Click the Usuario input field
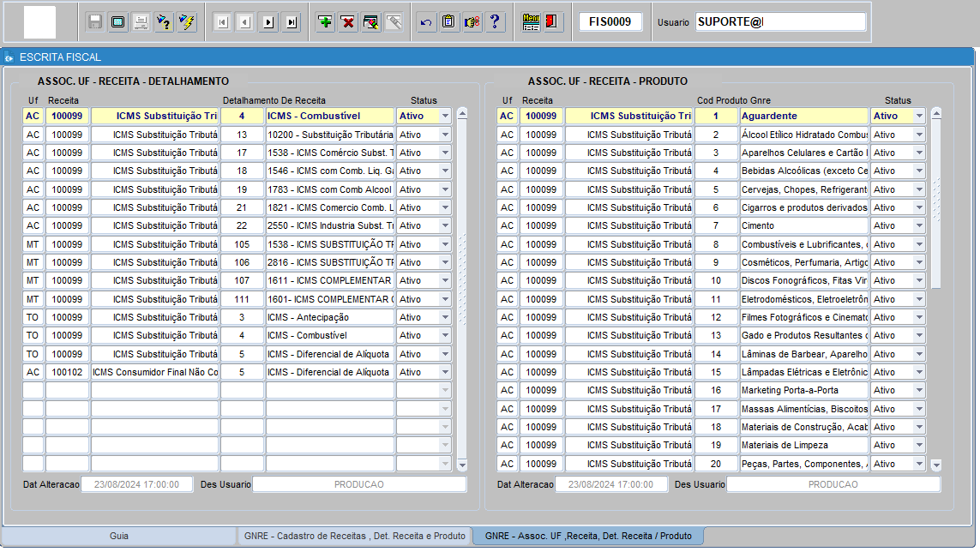 pos(780,22)
